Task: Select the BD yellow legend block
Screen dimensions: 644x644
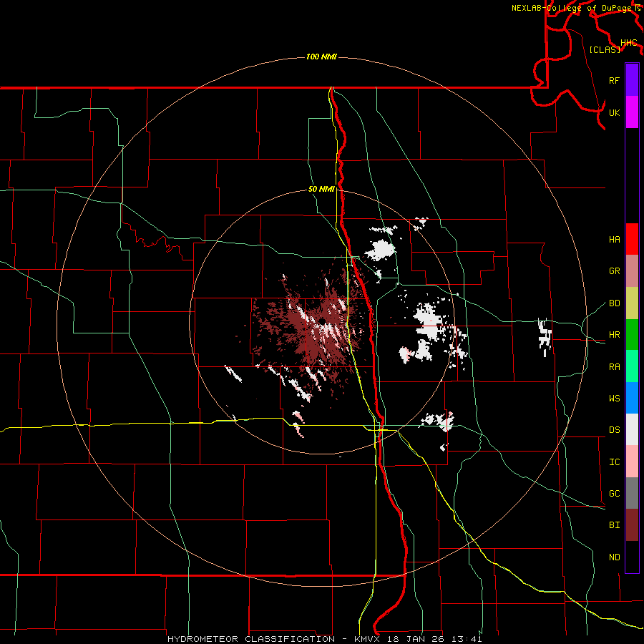Action: click(632, 303)
